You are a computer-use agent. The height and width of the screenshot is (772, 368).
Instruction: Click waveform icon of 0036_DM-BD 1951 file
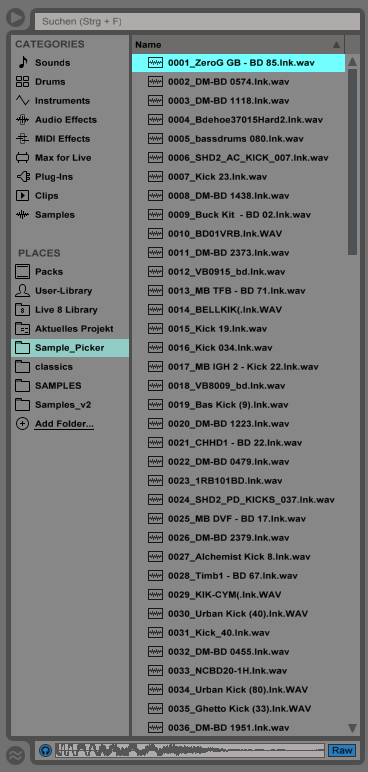(x=155, y=728)
